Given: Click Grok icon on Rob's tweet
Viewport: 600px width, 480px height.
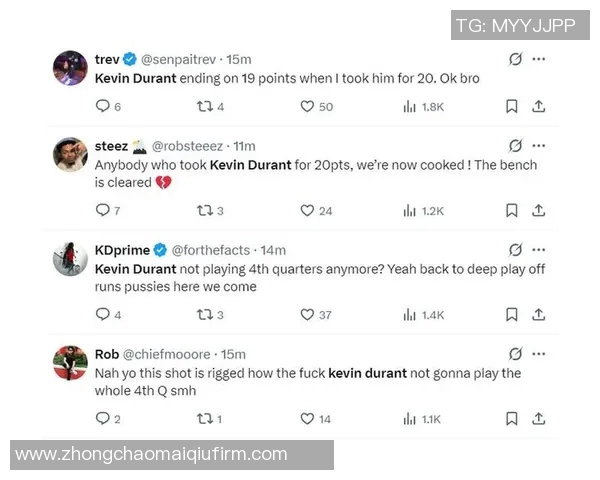Looking at the screenshot, I should tap(515, 354).
